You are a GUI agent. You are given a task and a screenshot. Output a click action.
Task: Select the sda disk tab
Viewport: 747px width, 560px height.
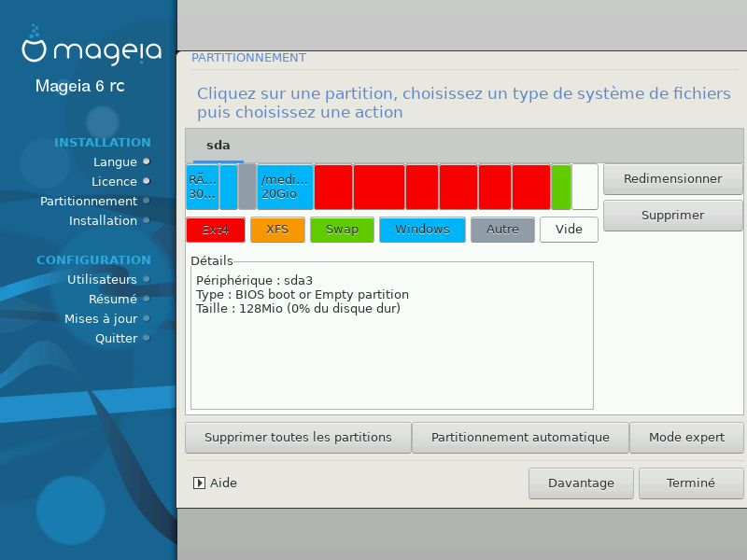point(218,146)
